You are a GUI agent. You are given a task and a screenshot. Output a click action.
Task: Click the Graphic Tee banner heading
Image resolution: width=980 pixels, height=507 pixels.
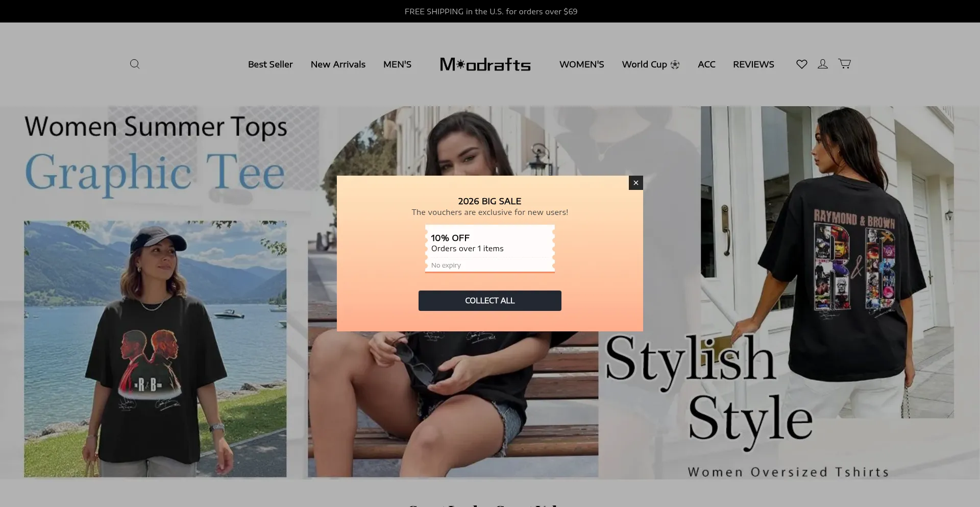point(155,173)
